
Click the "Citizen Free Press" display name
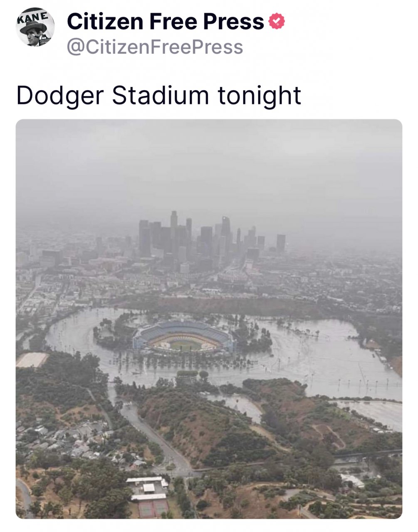pos(165,21)
